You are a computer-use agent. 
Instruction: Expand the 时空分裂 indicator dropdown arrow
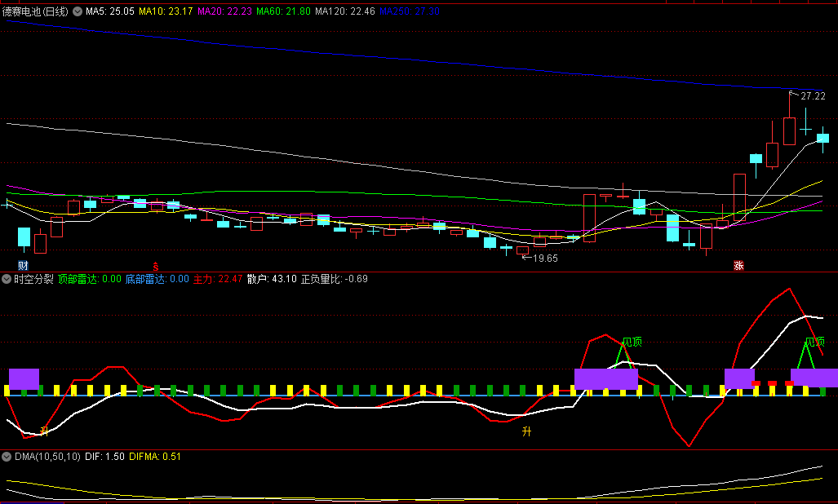[7, 279]
